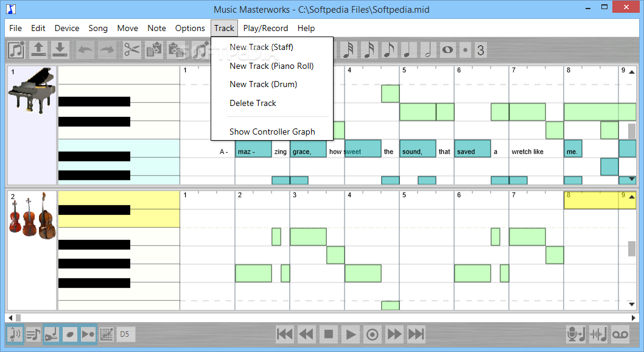This screenshot has width=644, height=352.
Task: Click the fast forward button
Action: (x=394, y=334)
